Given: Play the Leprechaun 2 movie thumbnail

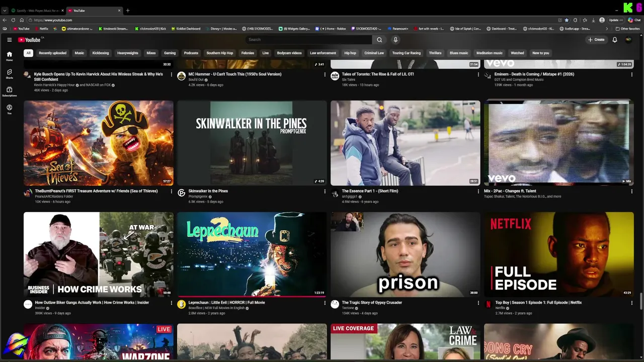Looking at the screenshot, I should click(252, 254).
